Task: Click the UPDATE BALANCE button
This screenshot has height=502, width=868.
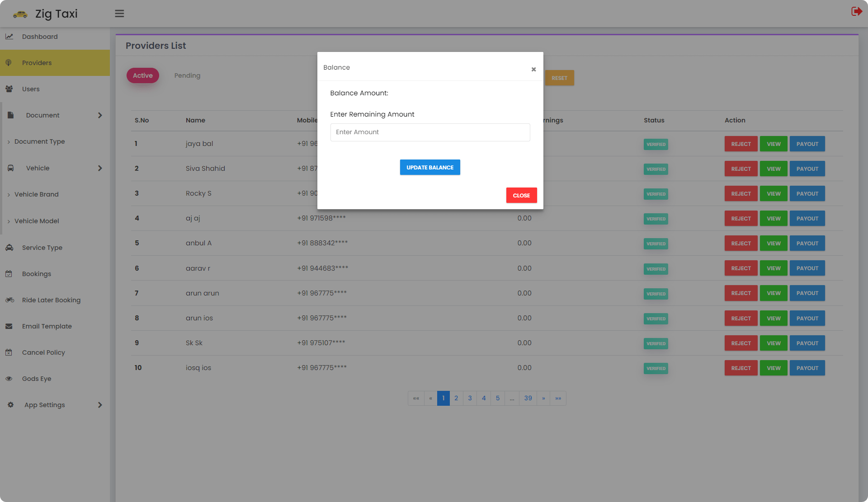Action: point(430,167)
